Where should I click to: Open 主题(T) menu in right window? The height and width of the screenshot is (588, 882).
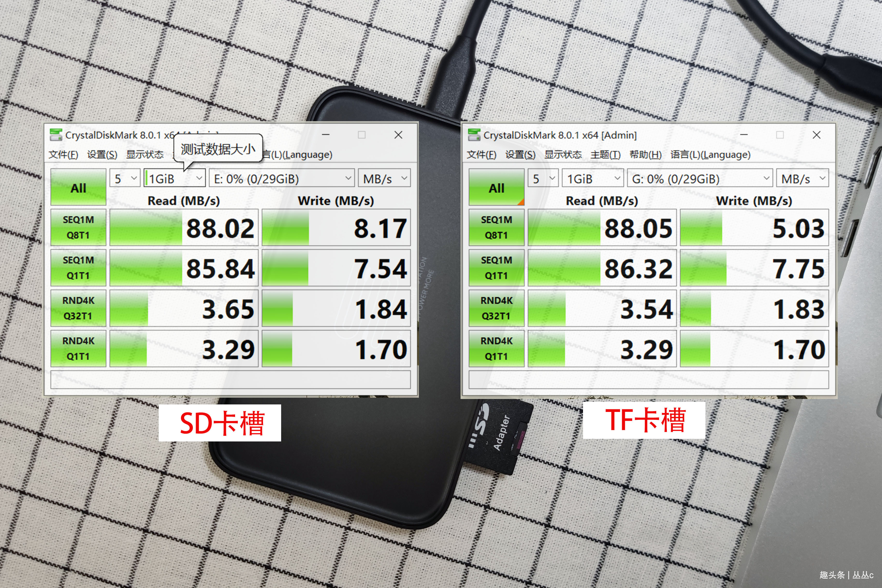606,155
